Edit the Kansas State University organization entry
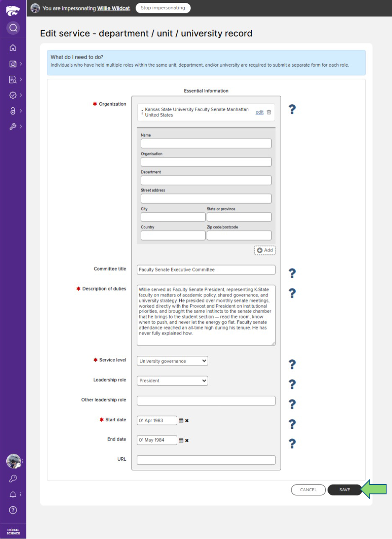Viewport: 392px width, 539px height. point(260,112)
